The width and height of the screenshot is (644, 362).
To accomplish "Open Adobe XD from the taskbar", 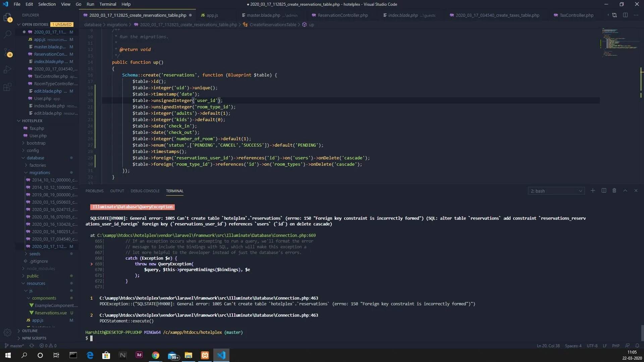I will pyautogui.click(x=139, y=355).
